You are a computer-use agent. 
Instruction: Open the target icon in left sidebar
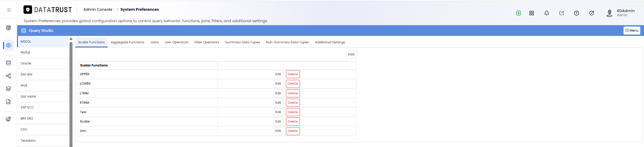[8, 28]
